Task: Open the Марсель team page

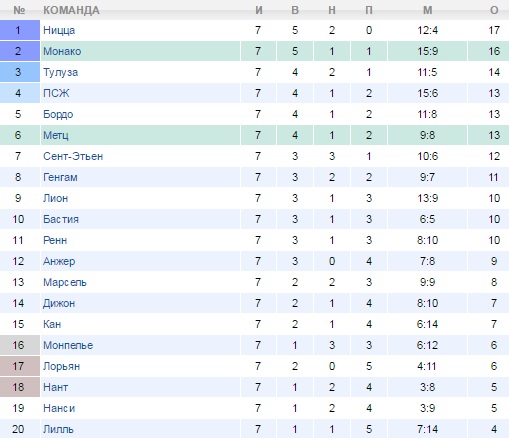Action: pyautogui.click(x=65, y=282)
